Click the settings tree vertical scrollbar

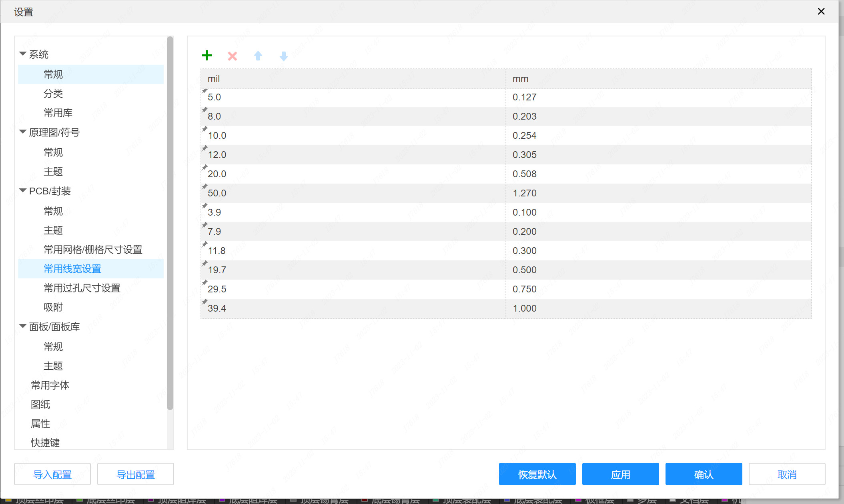point(170,223)
